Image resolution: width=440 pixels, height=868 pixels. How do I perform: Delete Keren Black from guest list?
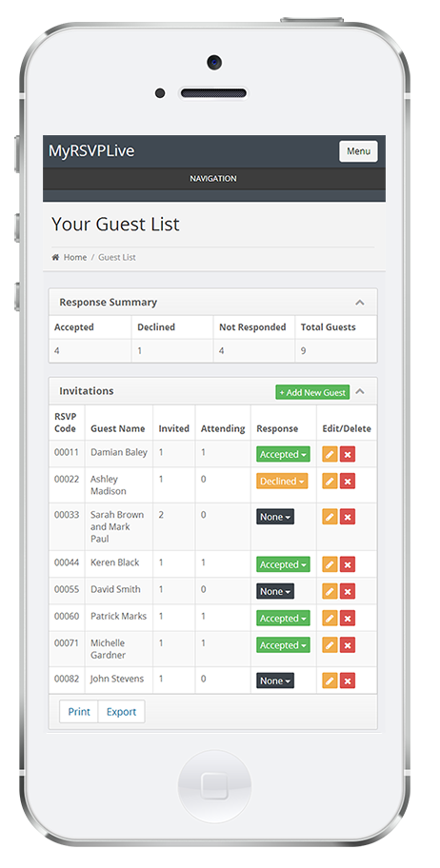click(x=348, y=564)
